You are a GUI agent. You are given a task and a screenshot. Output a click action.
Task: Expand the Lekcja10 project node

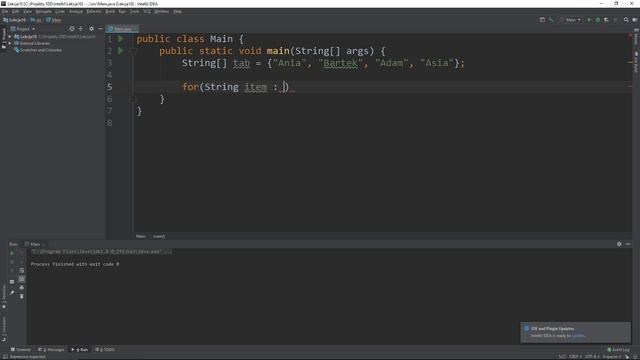click(x=10, y=36)
